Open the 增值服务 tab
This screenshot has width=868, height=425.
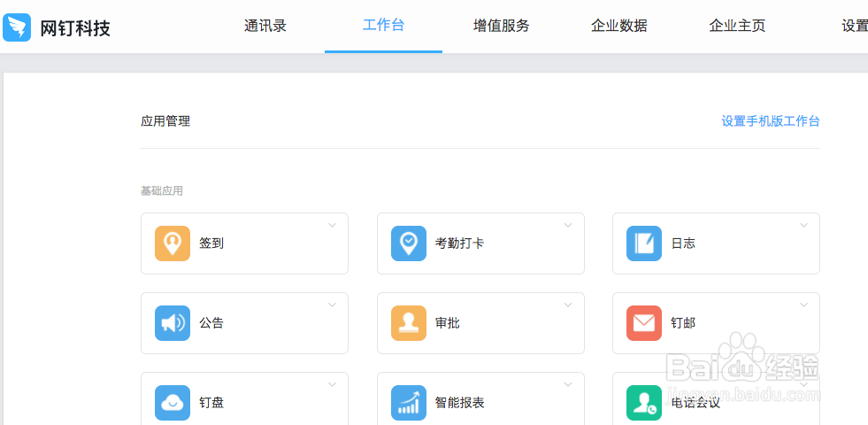point(502,26)
